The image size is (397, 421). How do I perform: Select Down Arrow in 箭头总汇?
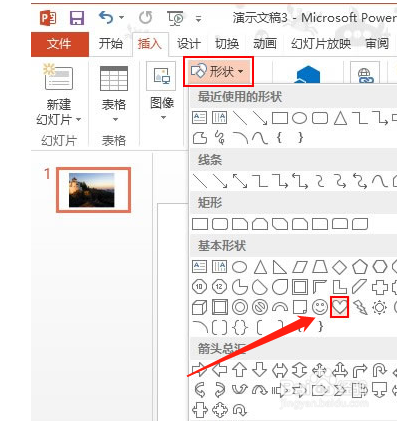(x=259, y=370)
